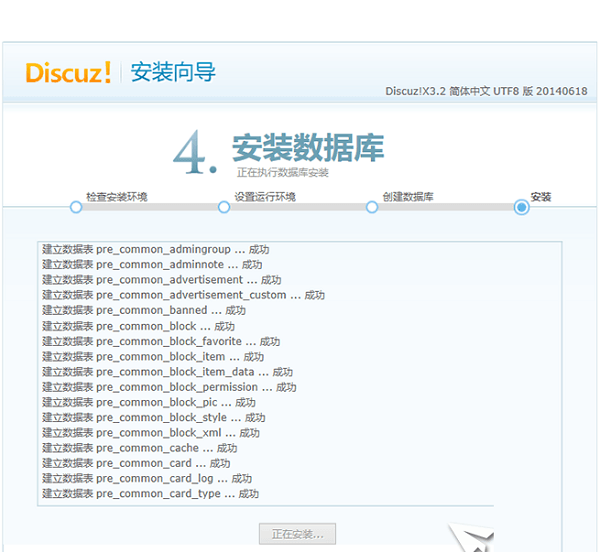Click the 安装数据库 heading

[308, 148]
